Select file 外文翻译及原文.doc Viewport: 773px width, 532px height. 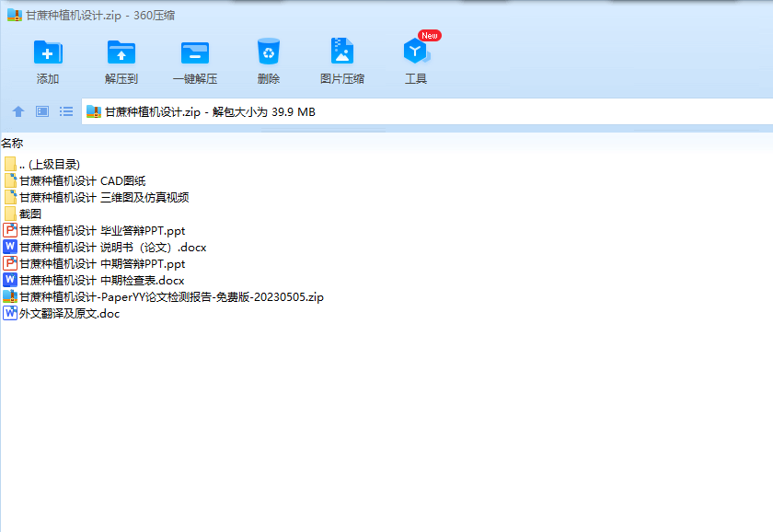pyautogui.click(x=61, y=314)
